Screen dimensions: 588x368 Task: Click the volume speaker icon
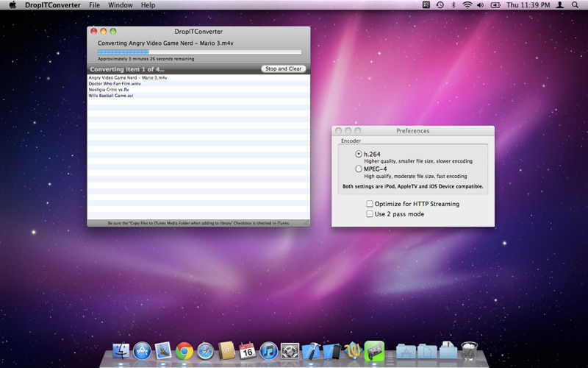coord(481,5)
